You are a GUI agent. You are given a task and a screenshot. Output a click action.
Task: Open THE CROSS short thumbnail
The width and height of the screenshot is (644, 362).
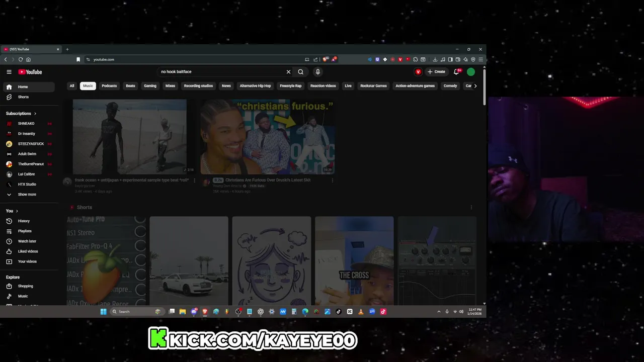[354, 261]
